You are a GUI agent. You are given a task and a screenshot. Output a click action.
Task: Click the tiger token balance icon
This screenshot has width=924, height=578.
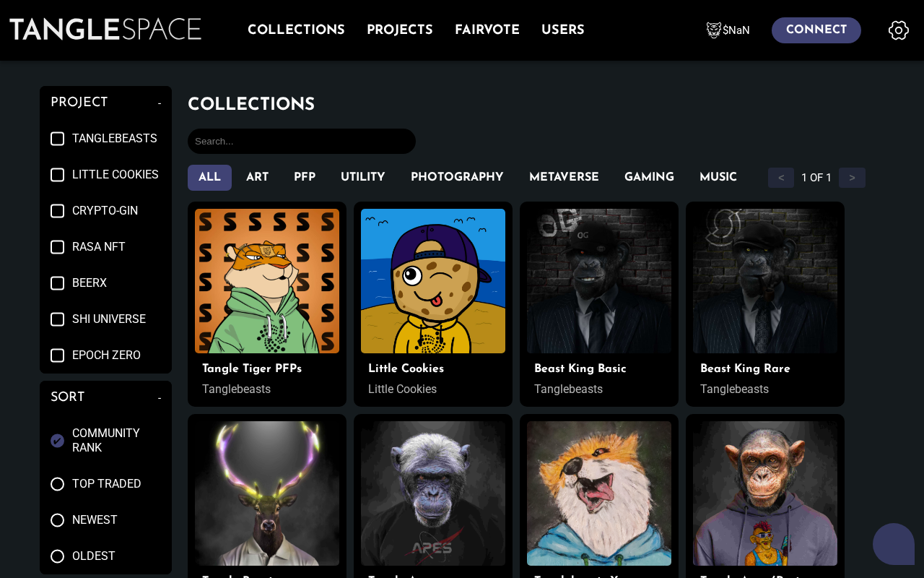(x=714, y=30)
